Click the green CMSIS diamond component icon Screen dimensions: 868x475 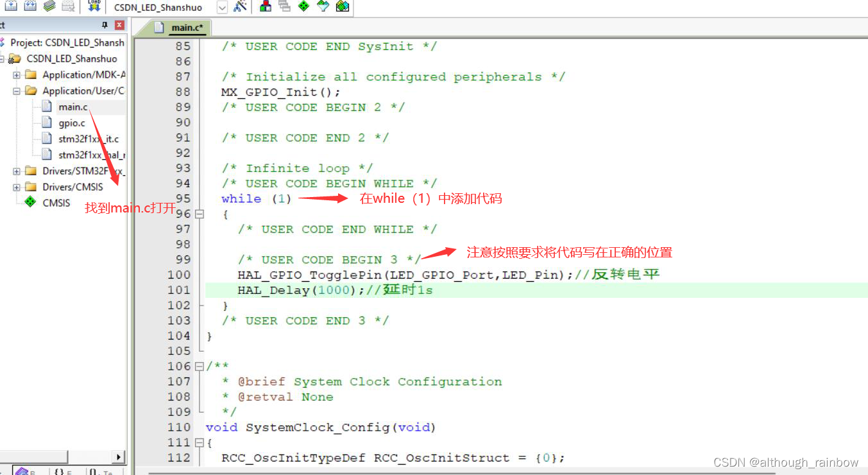pyautogui.click(x=30, y=203)
